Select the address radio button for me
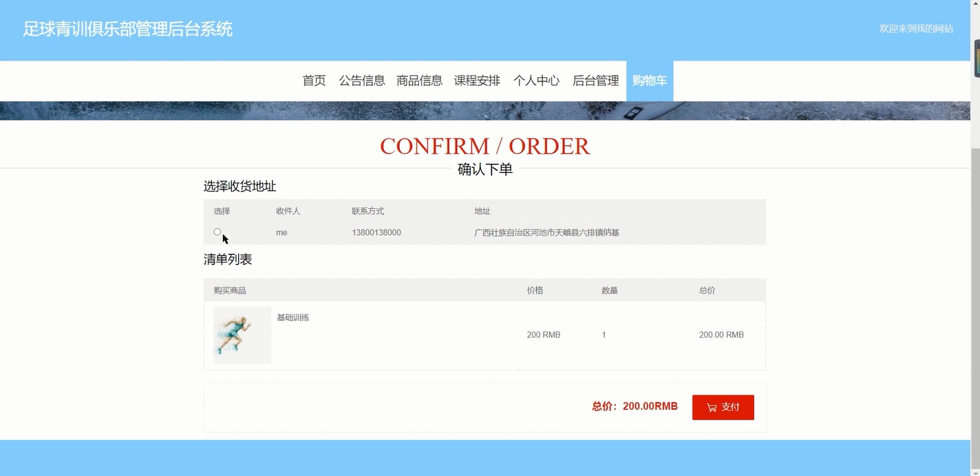Image resolution: width=980 pixels, height=476 pixels. click(217, 232)
